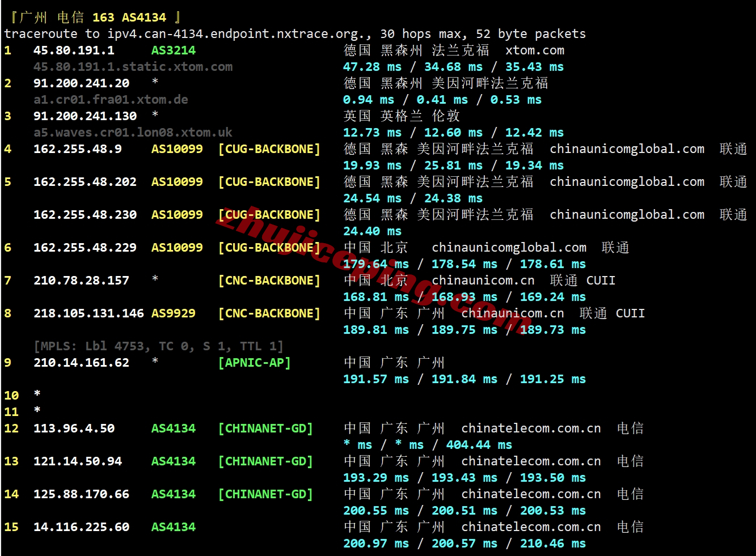Click the 34.68 ms latency value
Viewport: 756px width, 556px height.
coord(453,67)
